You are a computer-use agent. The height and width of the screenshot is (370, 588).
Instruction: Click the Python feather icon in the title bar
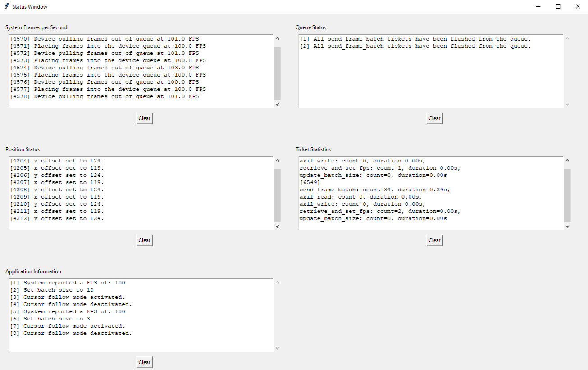tap(6, 6)
